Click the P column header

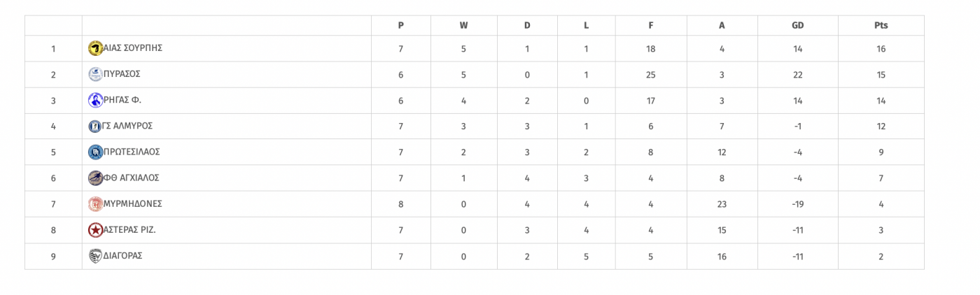pyautogui.click(x=400, y=25)
